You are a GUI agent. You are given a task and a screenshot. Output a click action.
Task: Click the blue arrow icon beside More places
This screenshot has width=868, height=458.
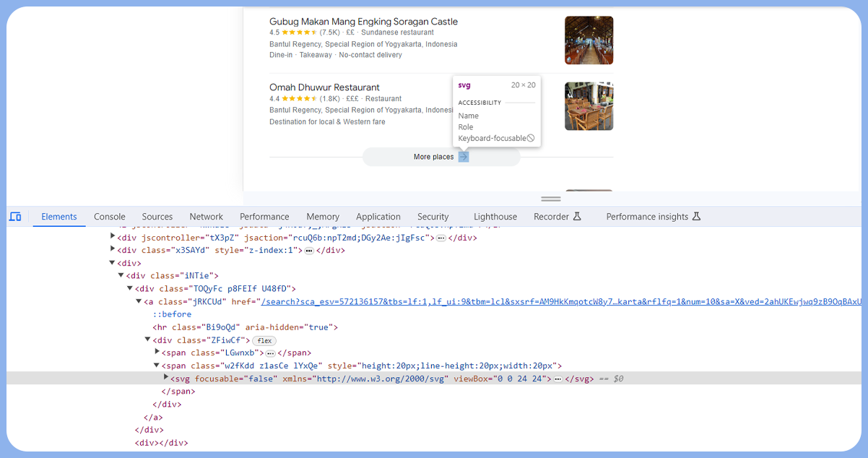tap(463, 157)
